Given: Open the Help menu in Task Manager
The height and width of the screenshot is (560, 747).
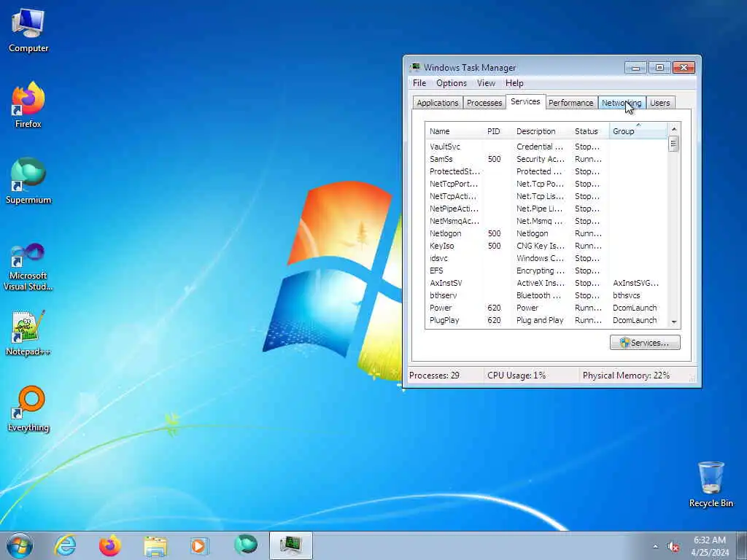Looking at the screenshot, I should coord(514,83).
